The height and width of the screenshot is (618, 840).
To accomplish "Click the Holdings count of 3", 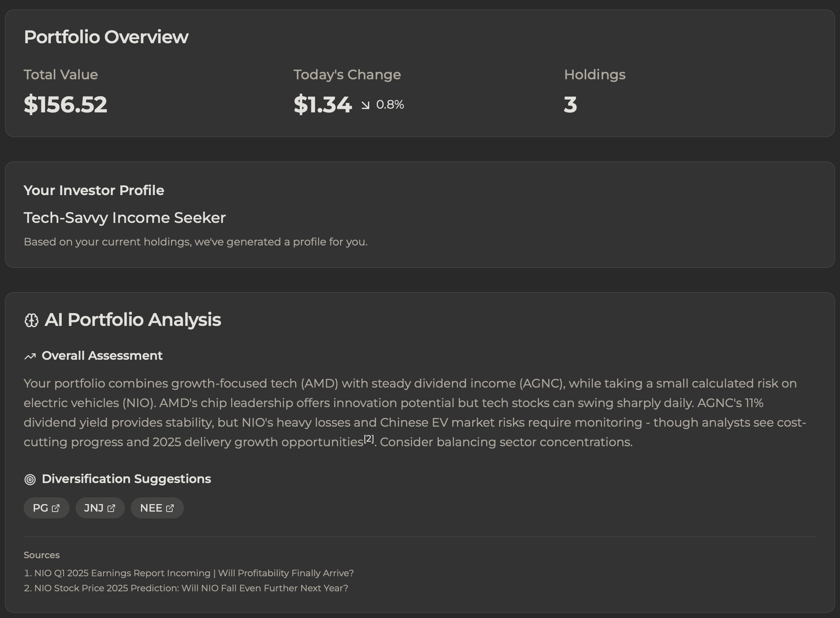I will pos(570,105).
